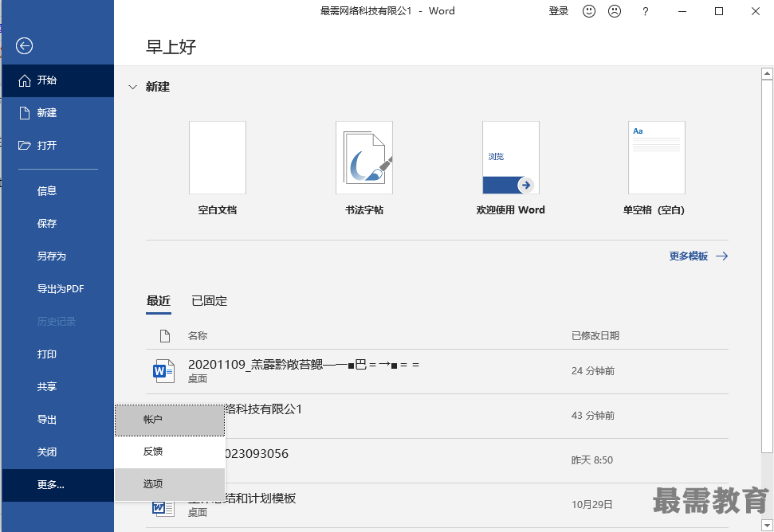Click the back arrow circle icon
This screenshot has width=774, height=532.
[24, 46]
